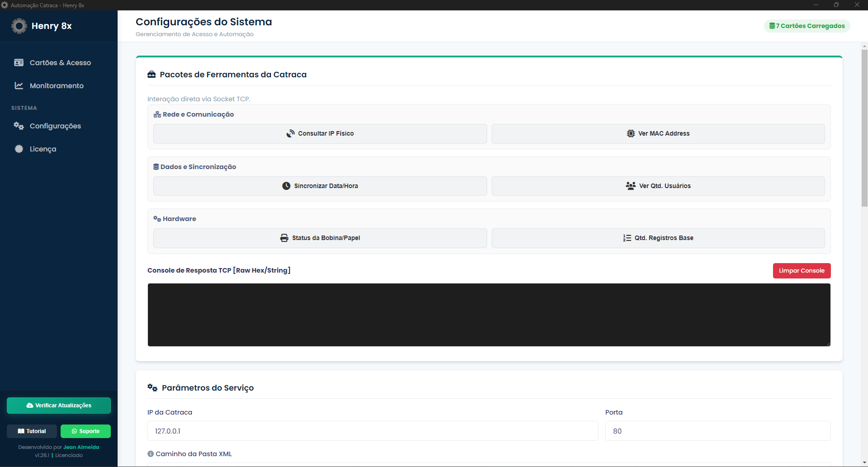Click the app icon in the title bar
Image resolution: width=868 pixels, height=467 pixels.
pos(5,5)
